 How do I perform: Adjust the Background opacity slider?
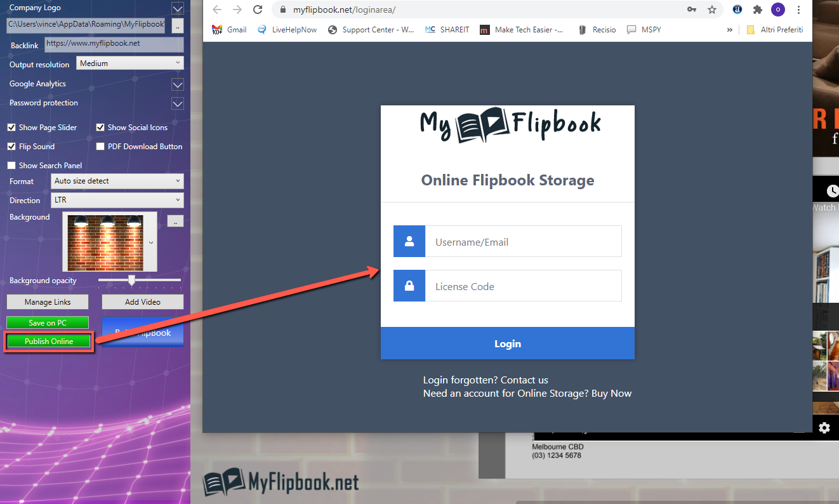pyautogui.click(x=131, y=281)
